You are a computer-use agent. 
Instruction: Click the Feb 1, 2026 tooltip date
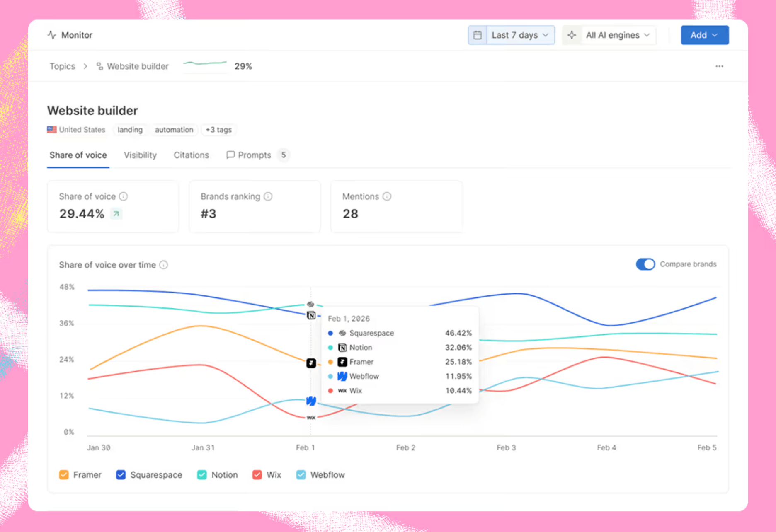[349, 319]
